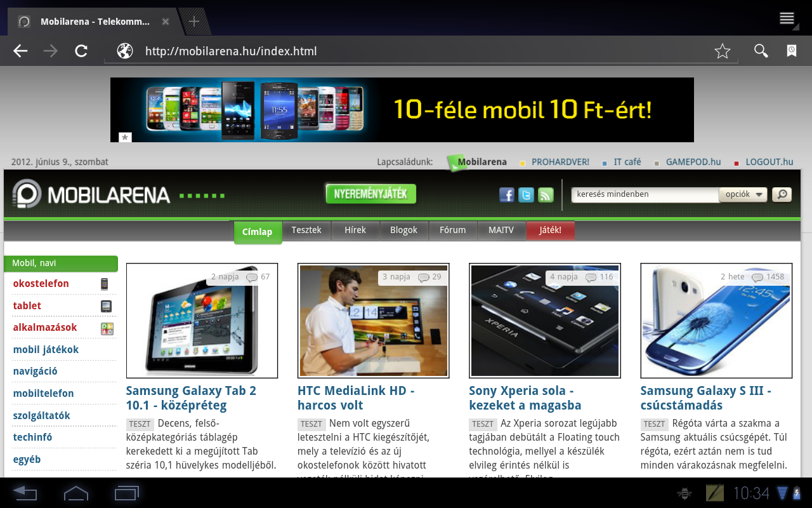Open the Twitter icon in the site header
812x508 pixels.
[x=526, y=195]
